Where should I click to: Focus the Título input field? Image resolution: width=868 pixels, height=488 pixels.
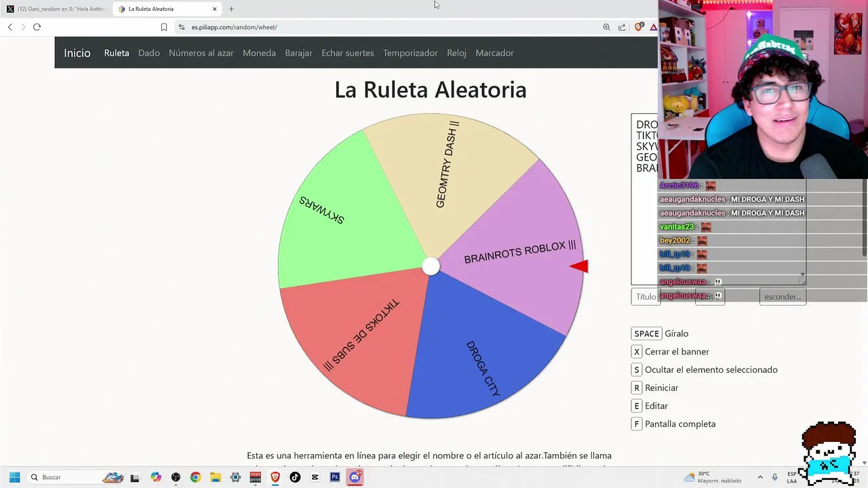(x=646, y=297)
